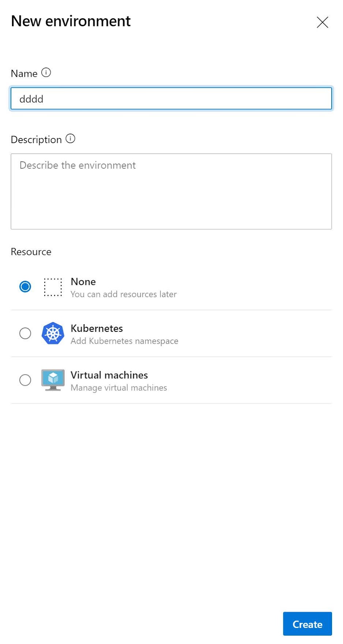Click the Kubernetes helm wheel icon
The width and height of the screenshot is (343, 644).
[53, 333]
